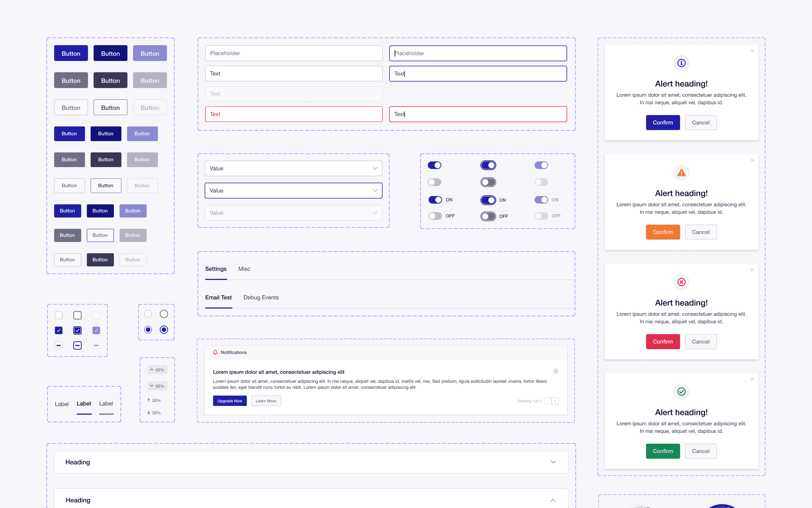
Task: Select the top-left unselected radio button
Action: click(148, 314)
